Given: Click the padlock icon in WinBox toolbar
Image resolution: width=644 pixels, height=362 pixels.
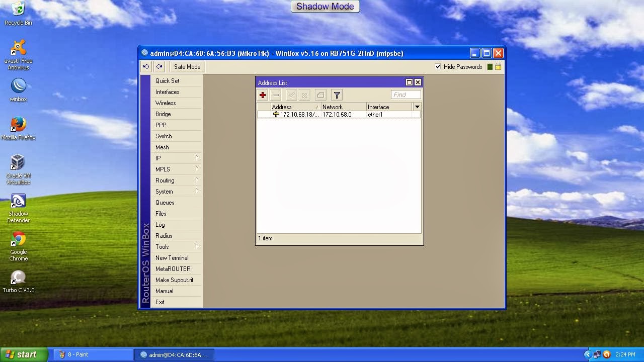Looking at the screenshot, I should (498, 66).
